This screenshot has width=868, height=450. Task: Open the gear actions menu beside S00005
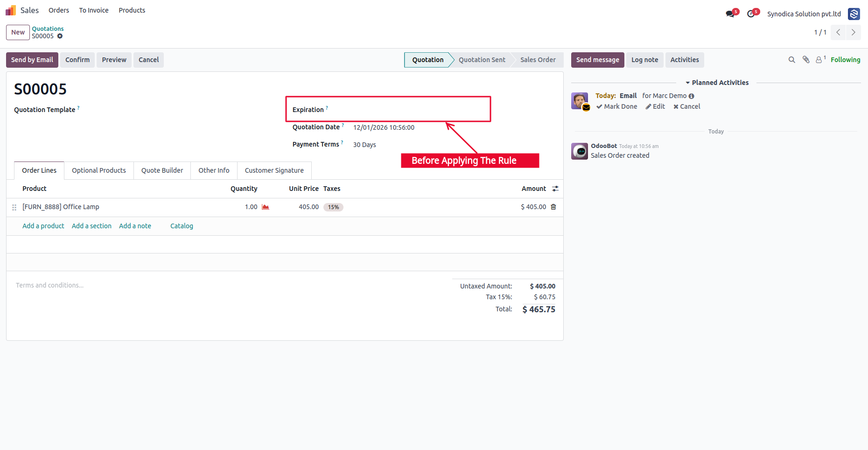coord(60,36)
